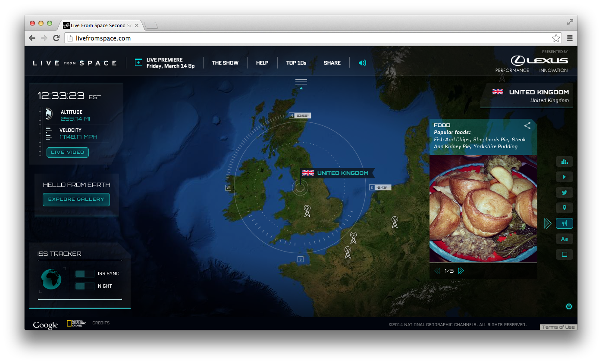Open the video play panel icon
This screenshot has width=602, height=364.
tap(564, 177)
